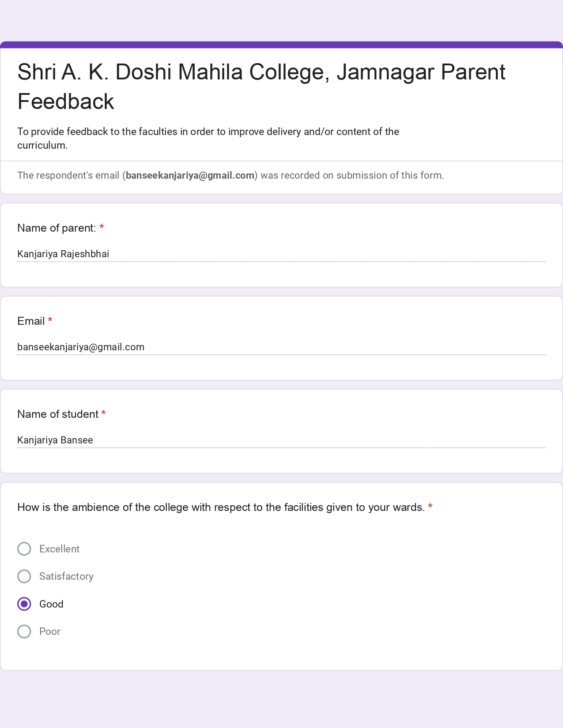The image size is (563, 728).
Task: Click the 'Name of student' question label
Action: click(x=58, y=414)
